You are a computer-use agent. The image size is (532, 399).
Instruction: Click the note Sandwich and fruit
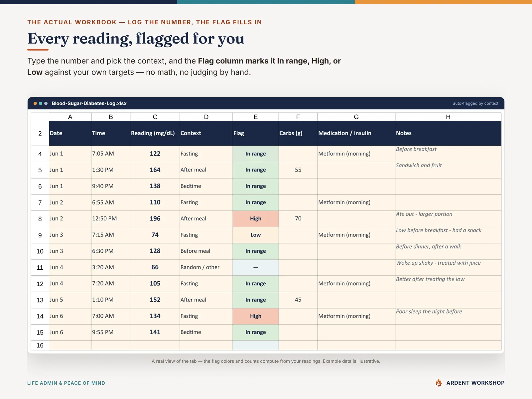click(x=419, y=166)
